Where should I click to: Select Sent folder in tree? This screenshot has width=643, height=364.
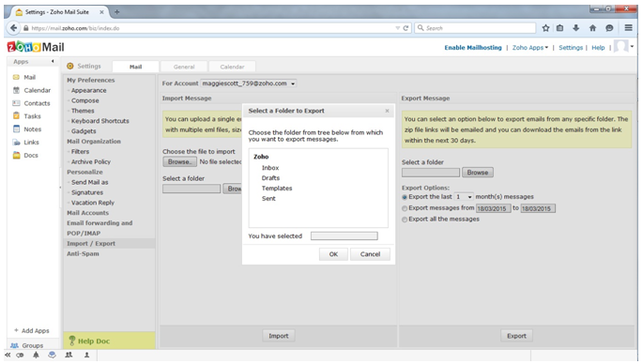[x=268, y=198]
